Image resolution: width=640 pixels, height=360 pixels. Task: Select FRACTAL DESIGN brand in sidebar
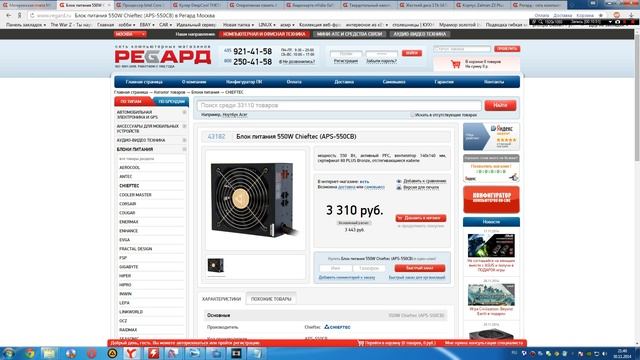pyautogui.click(x=136, y=249)
